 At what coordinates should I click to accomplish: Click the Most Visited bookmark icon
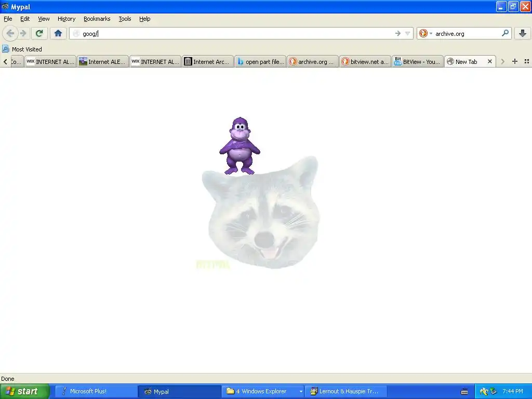(x=5, y=49)
